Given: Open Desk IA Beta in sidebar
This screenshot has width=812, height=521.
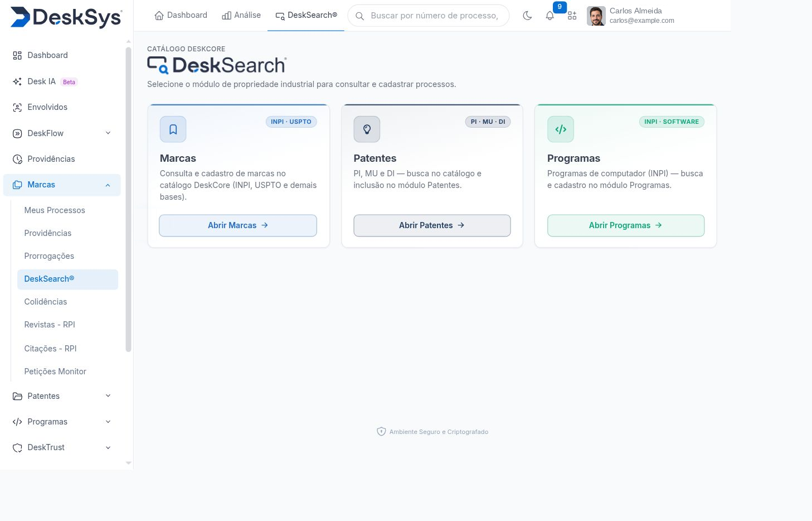Looking at the screenshot, I should pos(62,81).
